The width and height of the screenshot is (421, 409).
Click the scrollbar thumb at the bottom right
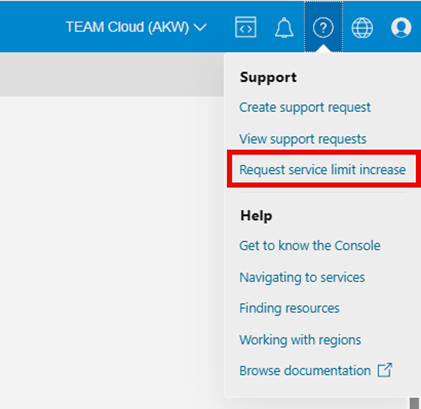point(414,403)
